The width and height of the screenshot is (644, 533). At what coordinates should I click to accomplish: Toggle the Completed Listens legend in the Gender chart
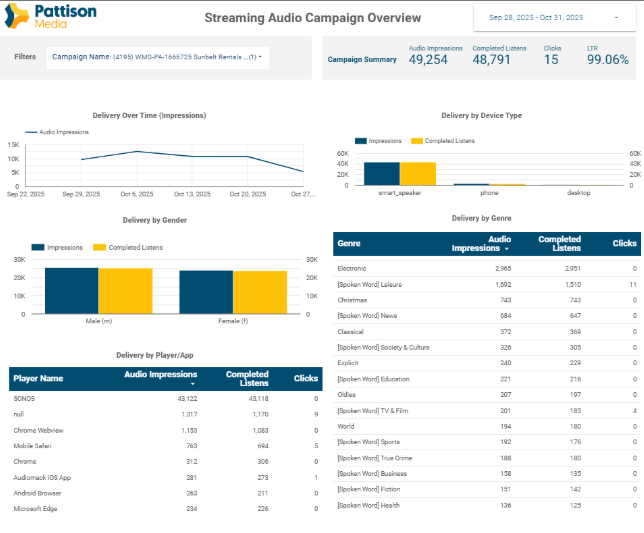click(128, 248)
